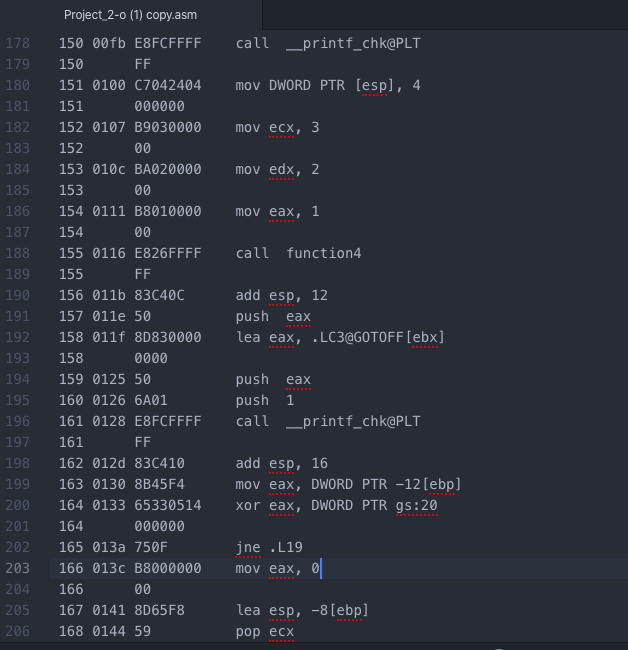Click hex bytes '6A01' on line 195
Screen dimensions: 628x650
tap(151, 400)
